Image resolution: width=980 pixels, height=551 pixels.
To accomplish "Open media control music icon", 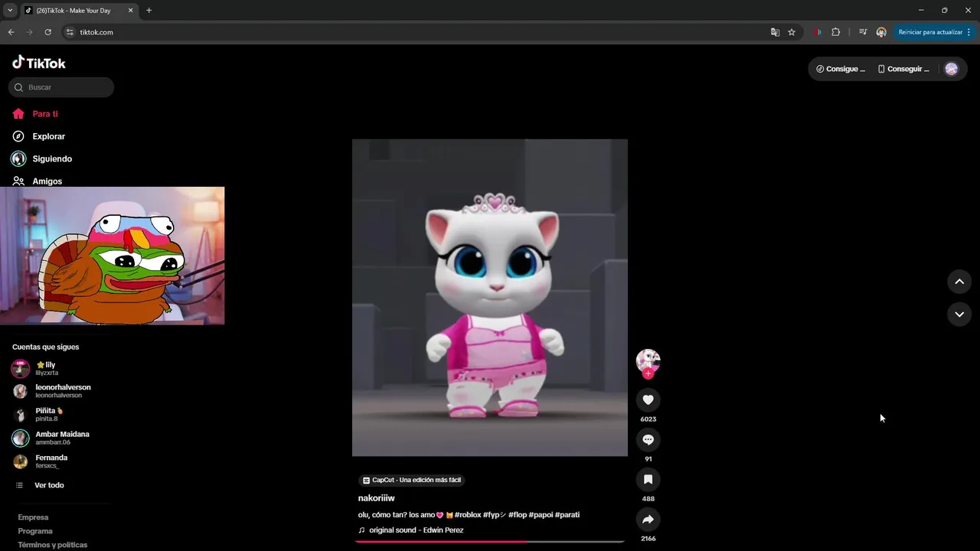I will pos(863,32).
